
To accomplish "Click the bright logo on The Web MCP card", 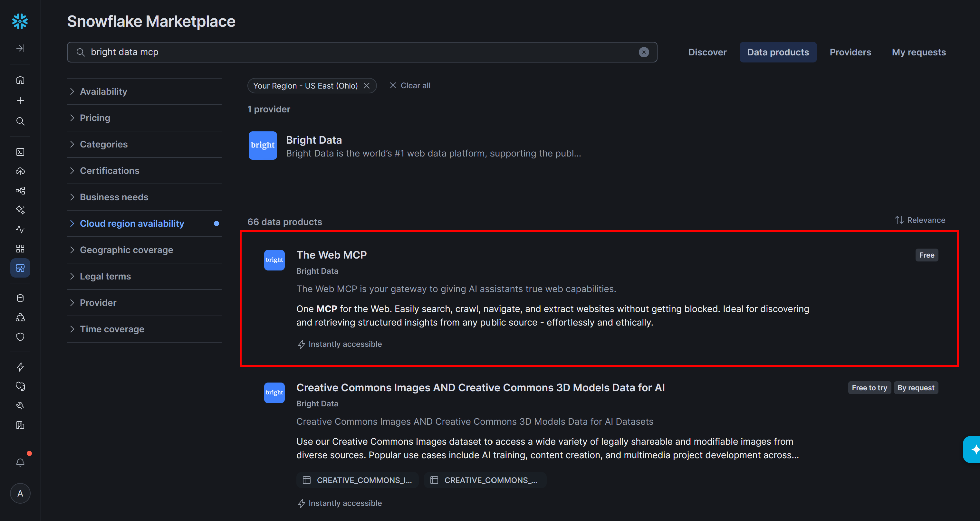I will click(x=274, y=260).
